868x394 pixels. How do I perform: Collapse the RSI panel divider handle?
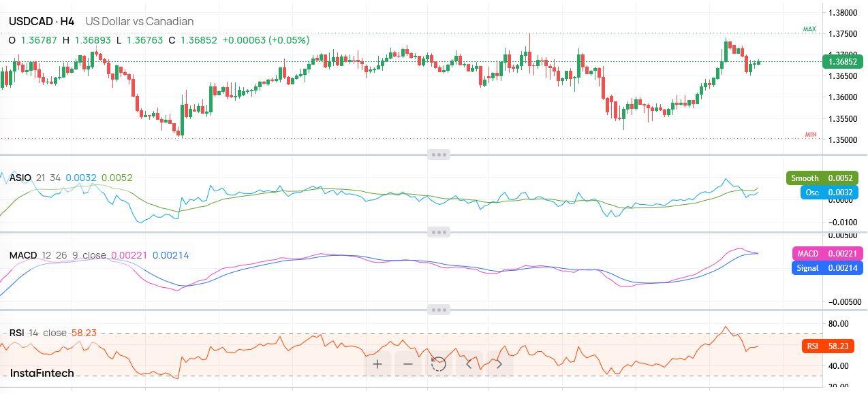[439, 310]
